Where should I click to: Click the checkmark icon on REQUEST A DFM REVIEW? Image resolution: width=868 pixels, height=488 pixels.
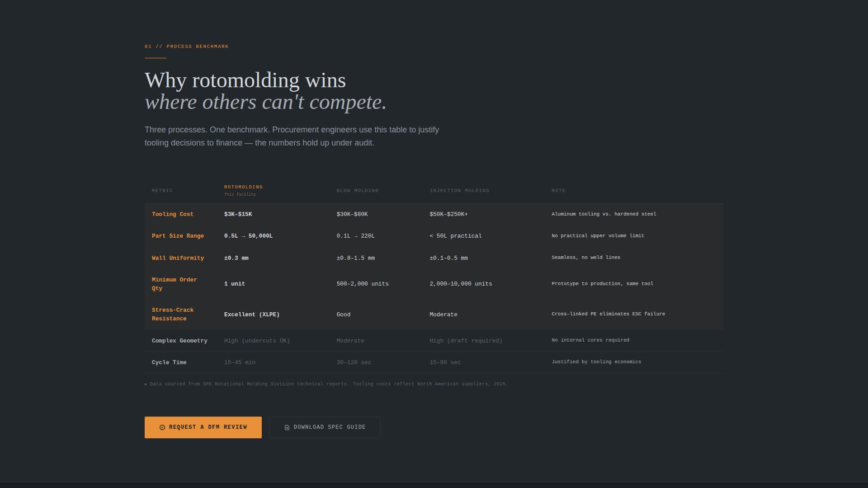pyautogui.click(x=163, y=427)
